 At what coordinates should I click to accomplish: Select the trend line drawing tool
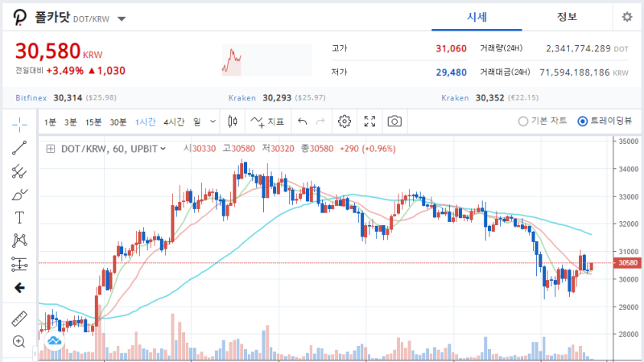[x=19, y=148]
